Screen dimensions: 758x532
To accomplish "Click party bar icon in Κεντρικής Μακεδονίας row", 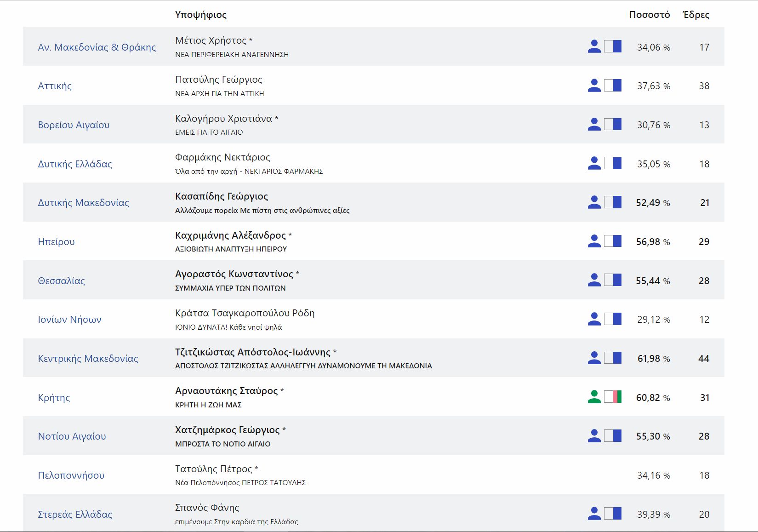I will click(x=613, y=358).
